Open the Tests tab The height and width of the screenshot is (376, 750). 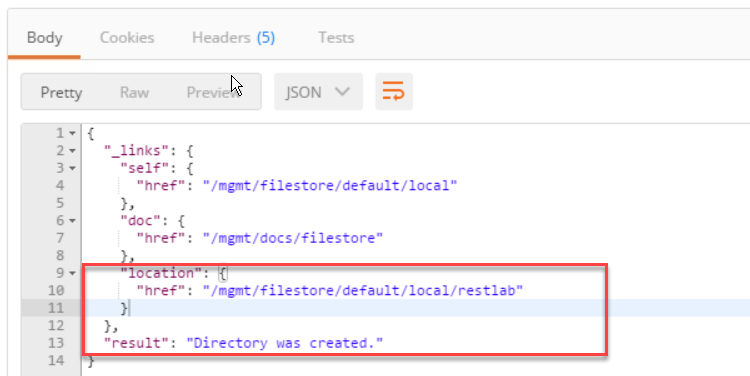336,38
